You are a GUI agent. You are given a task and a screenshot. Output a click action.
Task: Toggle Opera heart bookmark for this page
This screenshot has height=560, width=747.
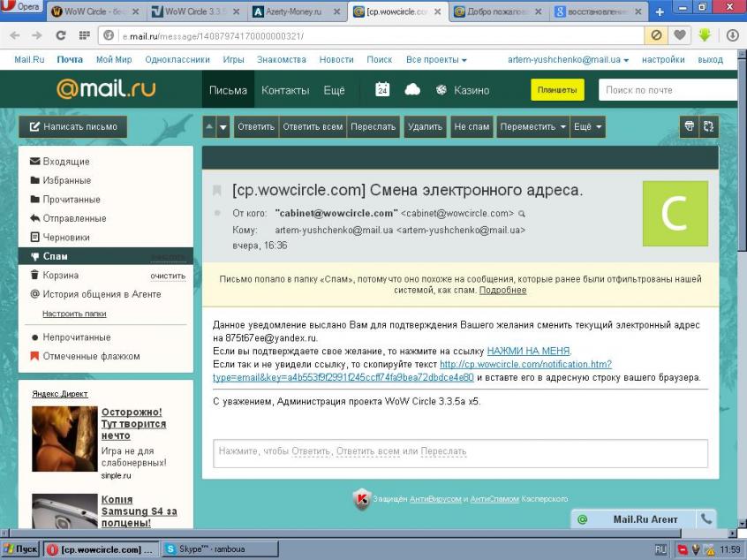(x=680, y=35)
